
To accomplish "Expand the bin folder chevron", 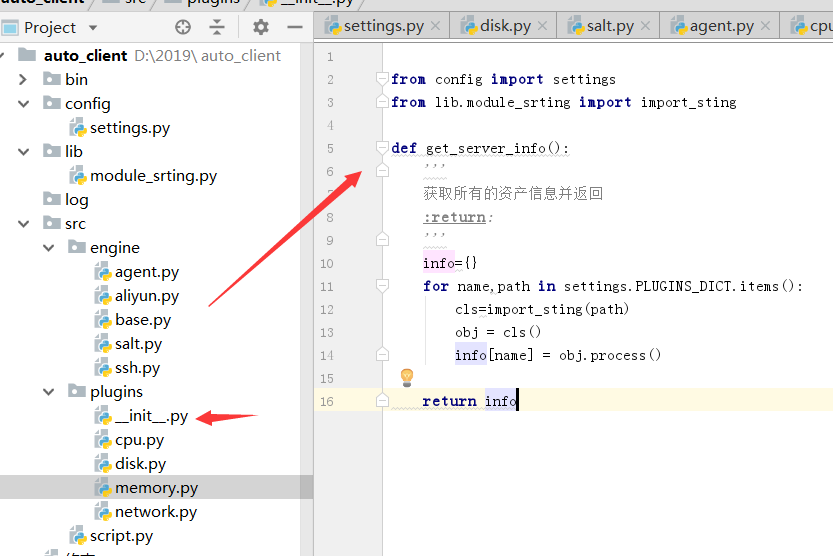I will 23,80.
